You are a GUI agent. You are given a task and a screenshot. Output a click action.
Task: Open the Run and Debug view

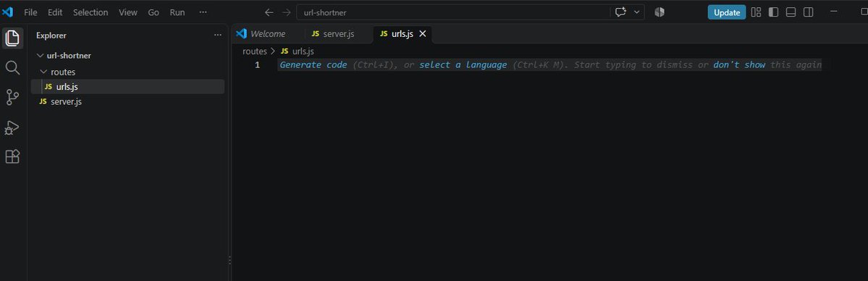pos(12,127)
